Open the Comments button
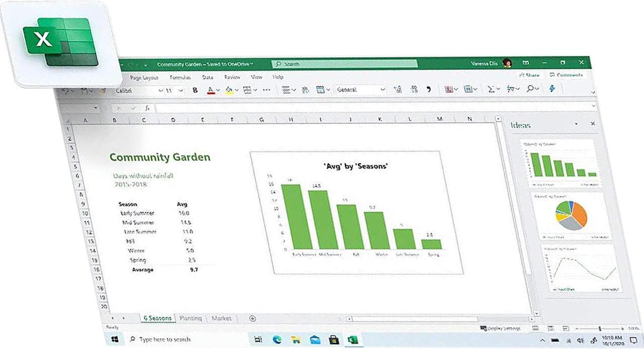The height and width of the screenshot is (349, 644). [567, 75]
